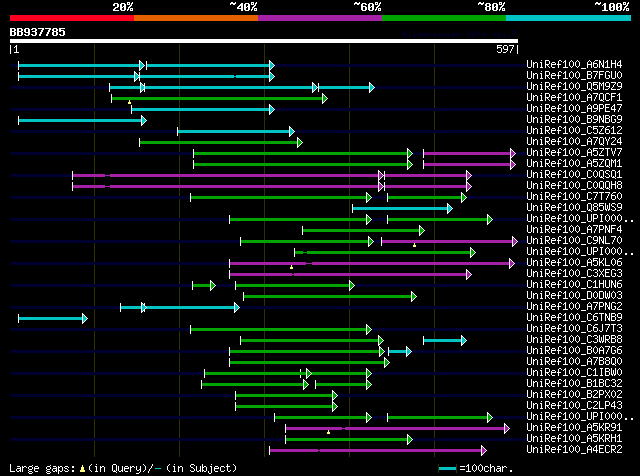
Task: Select the UniRef100_A5KR91 label
Action: (574, 428)
